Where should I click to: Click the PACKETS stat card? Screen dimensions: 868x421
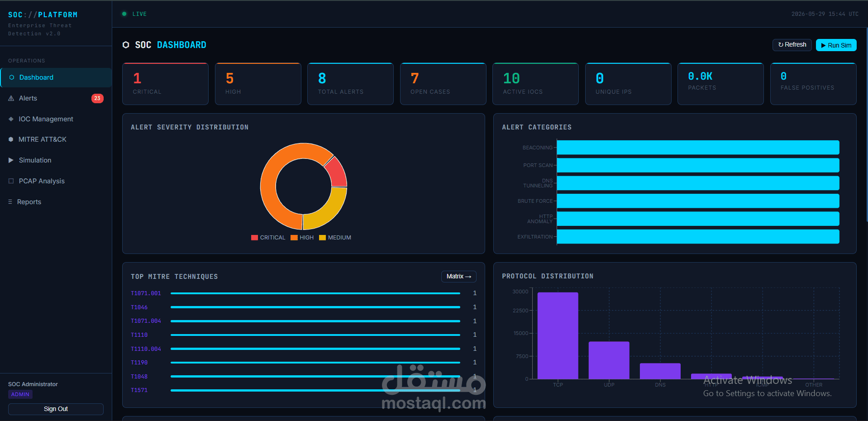tap(720, 84)
